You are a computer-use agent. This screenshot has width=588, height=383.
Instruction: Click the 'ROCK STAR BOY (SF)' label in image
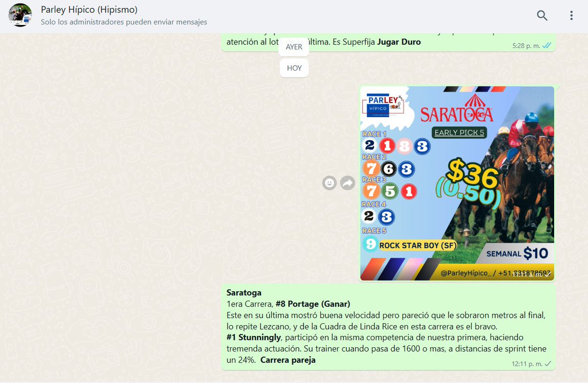[x=417, y=246]
